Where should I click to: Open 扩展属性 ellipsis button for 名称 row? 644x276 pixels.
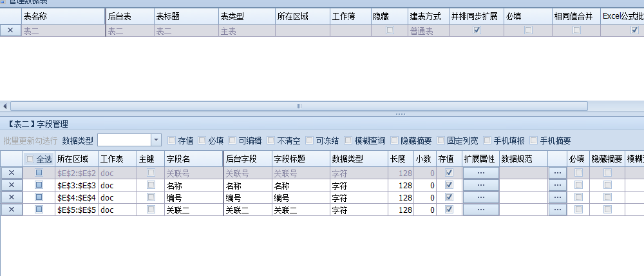[x=480, y=185]
